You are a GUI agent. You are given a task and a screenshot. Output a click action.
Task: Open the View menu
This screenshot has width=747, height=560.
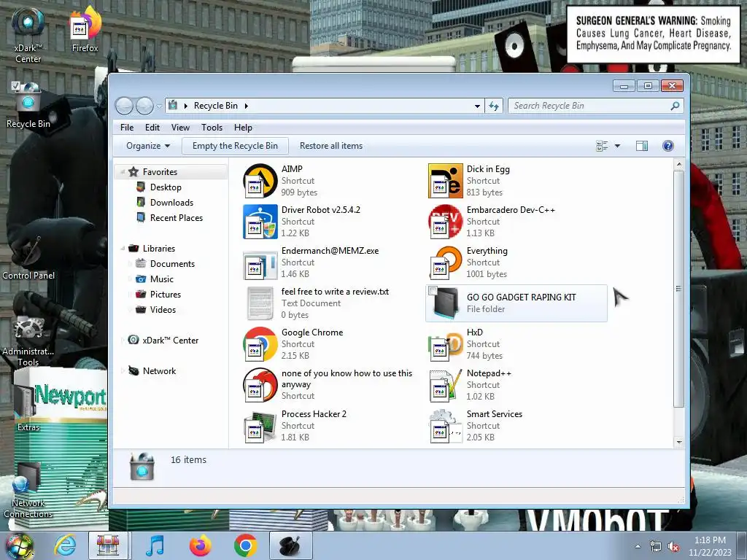point(180,128)
